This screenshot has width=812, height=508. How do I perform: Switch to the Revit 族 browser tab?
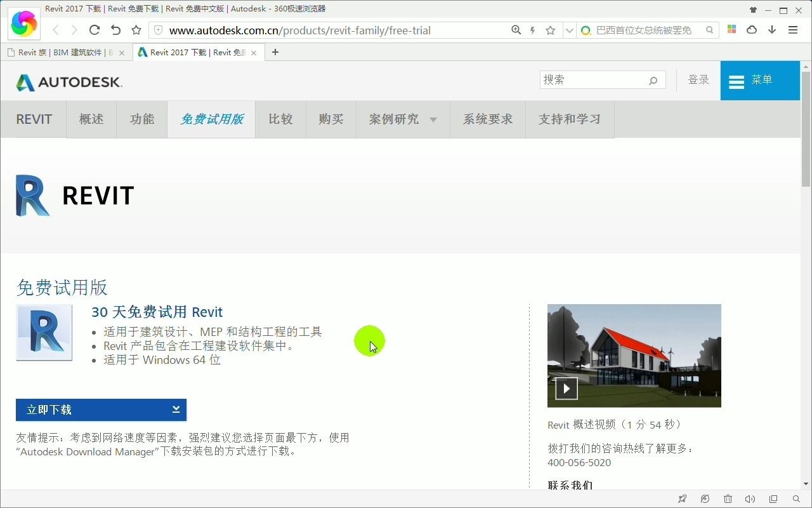[x=63, y=53]
